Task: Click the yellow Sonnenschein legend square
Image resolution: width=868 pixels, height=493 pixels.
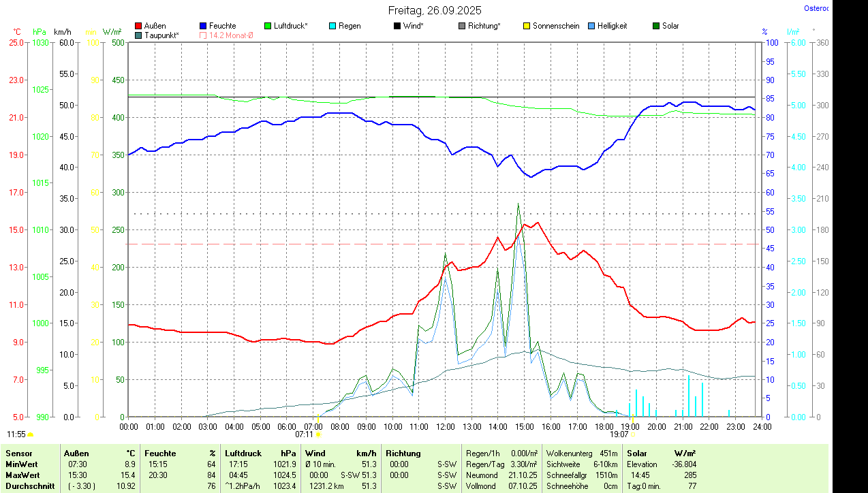Action: click(527, 26)
